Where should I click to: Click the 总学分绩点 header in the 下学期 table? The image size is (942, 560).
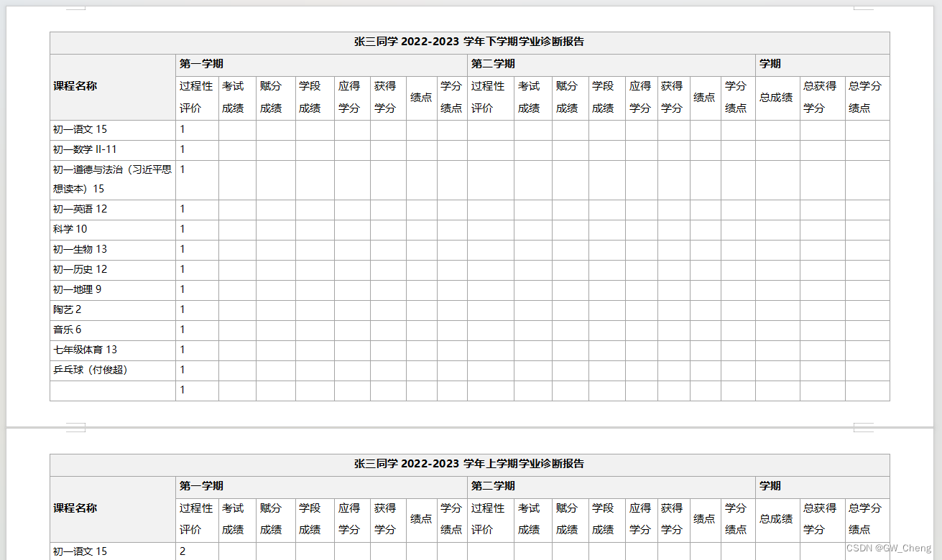(865, 97)
